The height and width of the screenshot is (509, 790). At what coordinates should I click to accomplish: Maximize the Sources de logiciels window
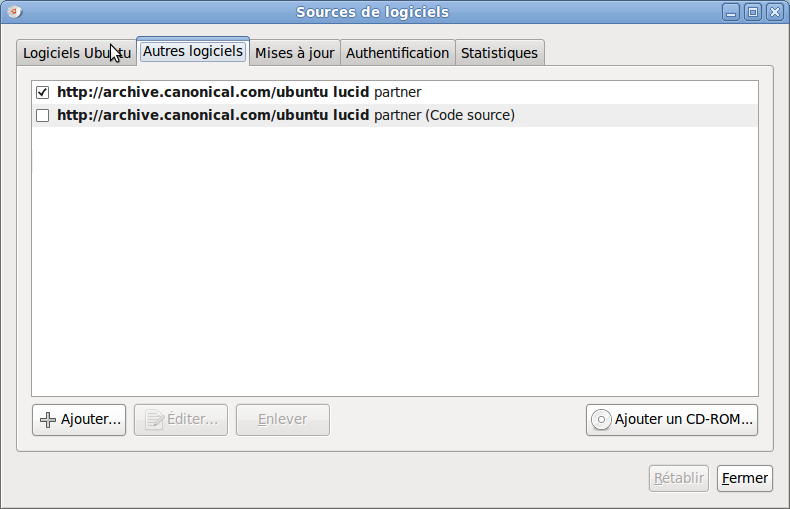(x=753, y=12)
